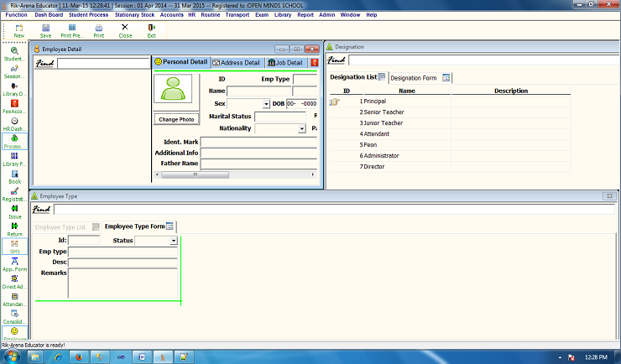Click the Emp type input field
The image size is (621, 364).
[123, 252]
